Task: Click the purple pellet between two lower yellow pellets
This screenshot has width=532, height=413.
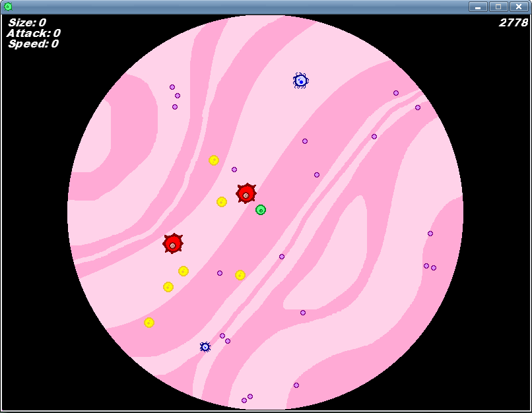Action: (x=220, y=273)
